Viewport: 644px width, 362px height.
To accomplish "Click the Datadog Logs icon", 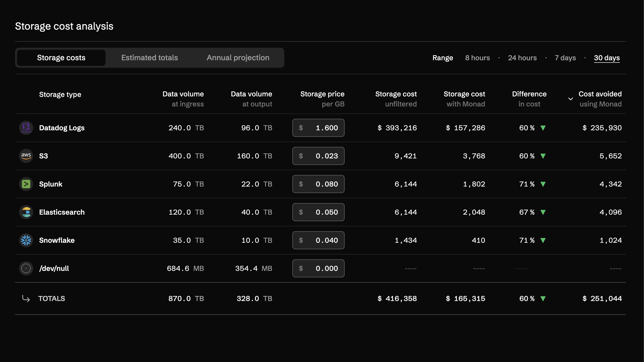I will tap(26, 128).
